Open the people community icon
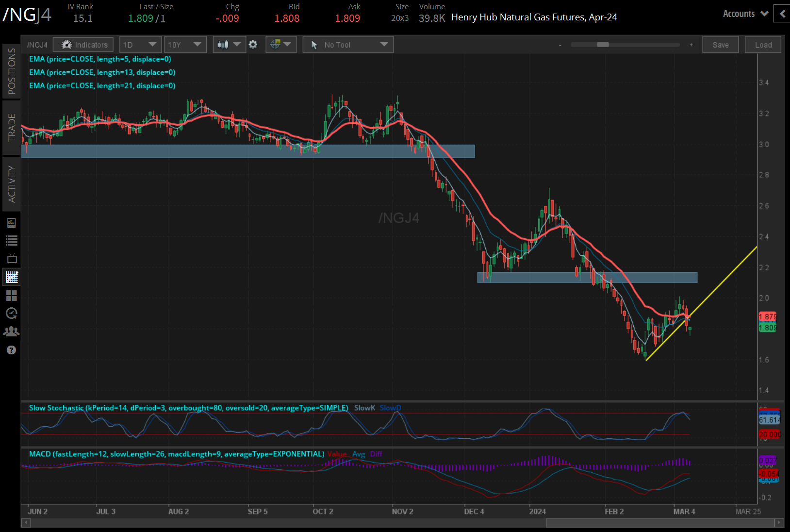790x532 pixels. pyautogui.click(x=12, y=332)
